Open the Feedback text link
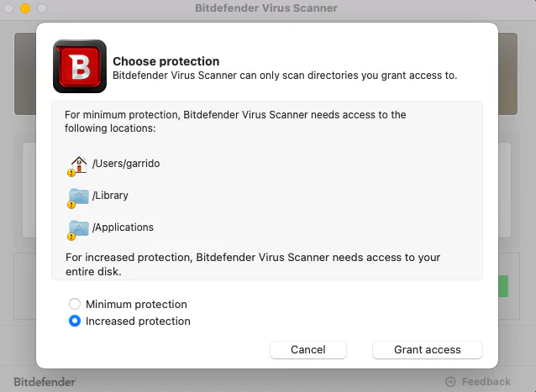 (x=486, y=382)
